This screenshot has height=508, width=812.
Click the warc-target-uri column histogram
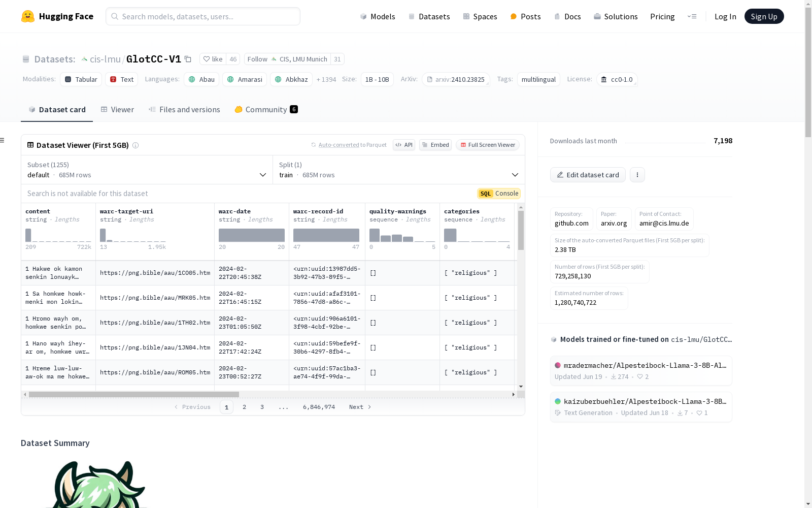(x=133, y=235)
